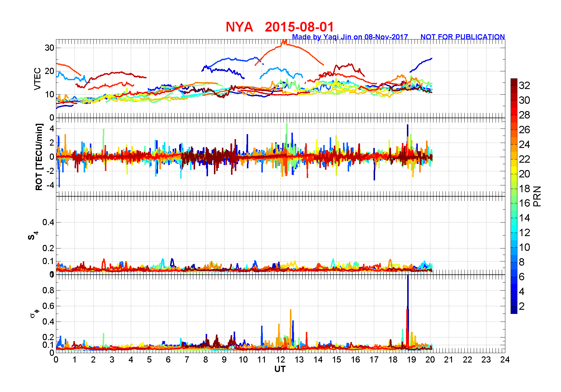The width and height of the screenshot is (561, 392).
Task: Click the 'NOT FOR PUBLICATION' label
Action: [x=463, y=37]
